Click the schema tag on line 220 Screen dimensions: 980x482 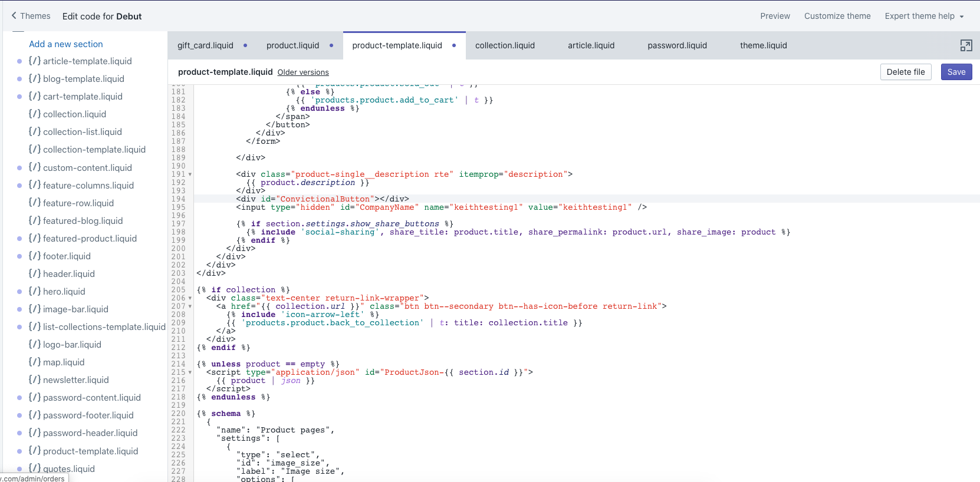tap(226, 414)
